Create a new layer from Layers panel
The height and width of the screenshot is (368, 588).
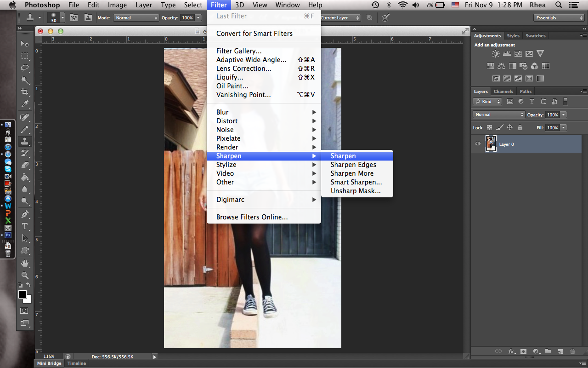click(560, 351)
